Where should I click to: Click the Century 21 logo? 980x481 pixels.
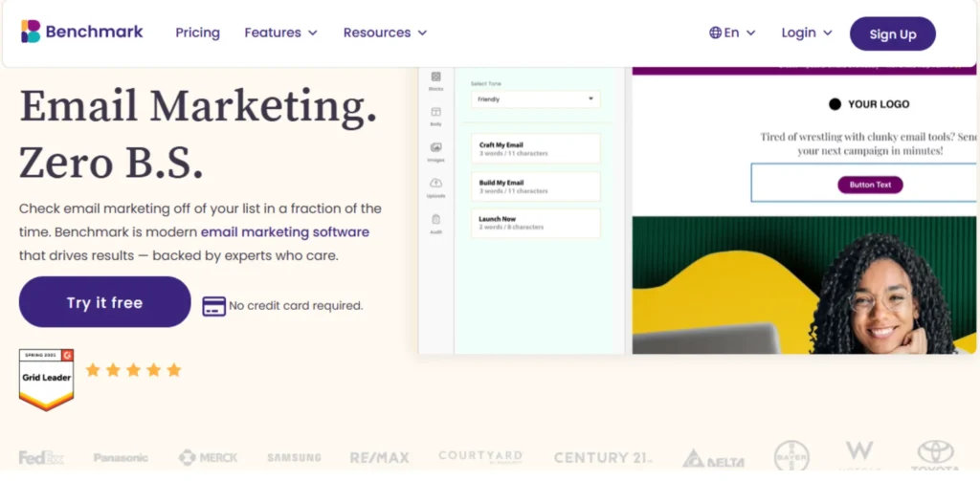[603, 458]
